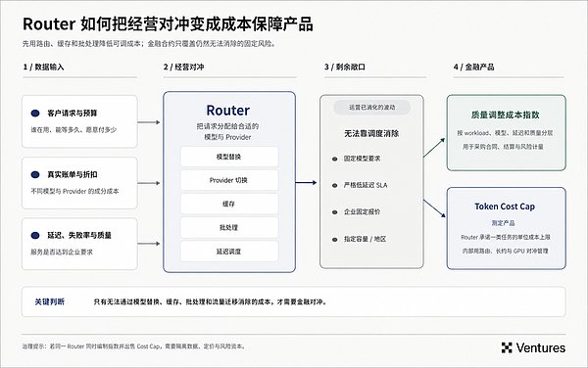The image size is (588, 368).
Task: Click the bullet dot next to 严格低延迟 SLA
Action: pyautogui.click(x=334, y=185)
